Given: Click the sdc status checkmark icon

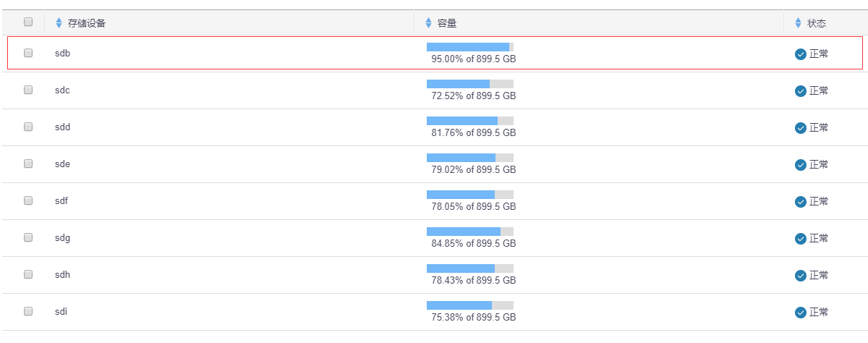Looking at the screenshot, I should [801, 91].
